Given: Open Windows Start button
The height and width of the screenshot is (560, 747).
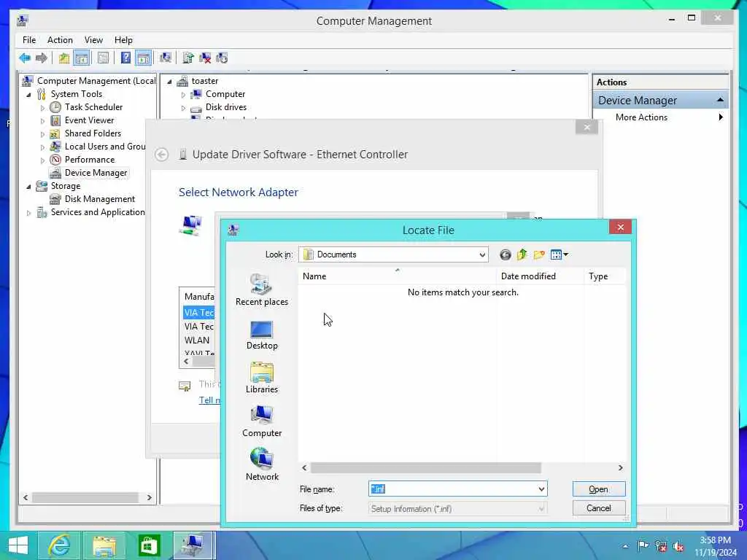Looking at the screenshot, I should point(18,545).
